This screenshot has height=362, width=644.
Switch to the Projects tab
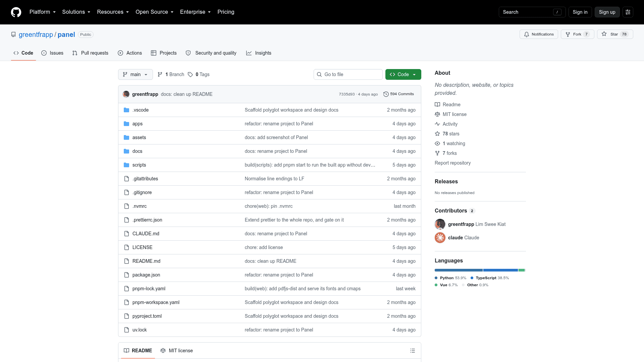[164, 53]
